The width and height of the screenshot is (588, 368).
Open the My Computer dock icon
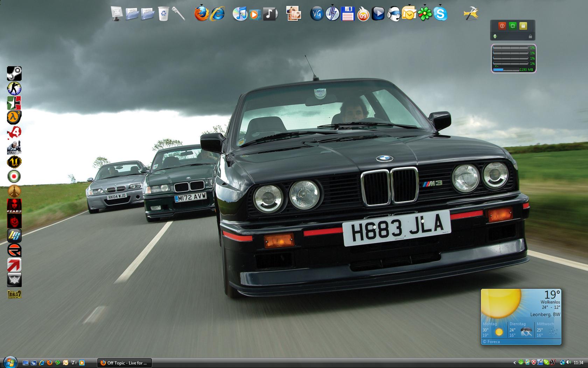pyautogui.click(x=117, y=14)
